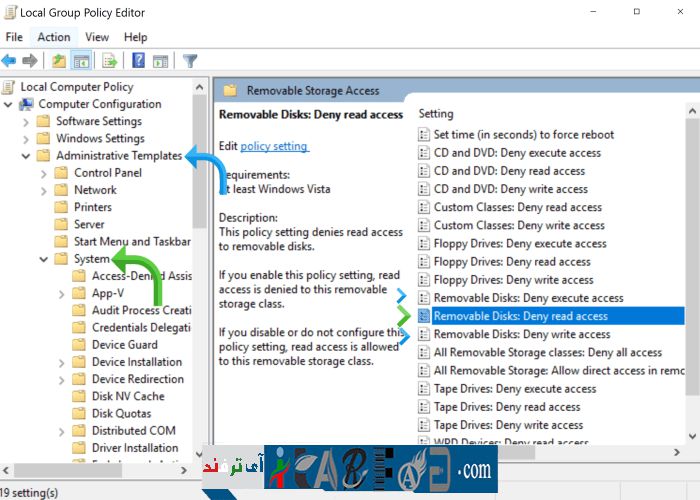Click the Up one level folder icon

pyautogui.click(x=60, y=61)
